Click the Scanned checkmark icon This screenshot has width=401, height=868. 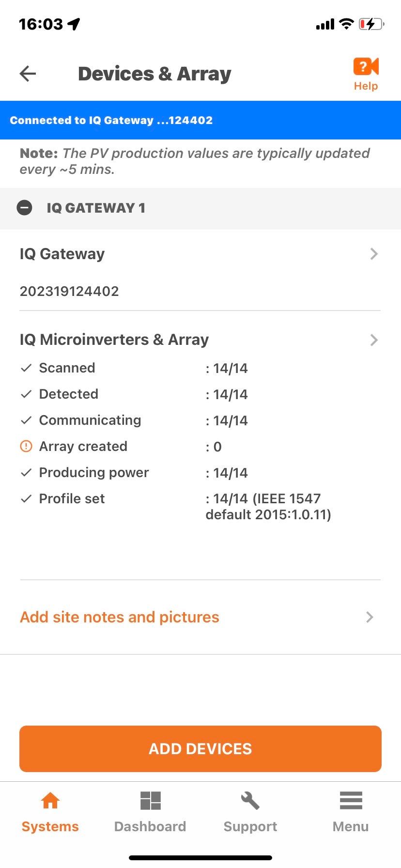(26, 368)
